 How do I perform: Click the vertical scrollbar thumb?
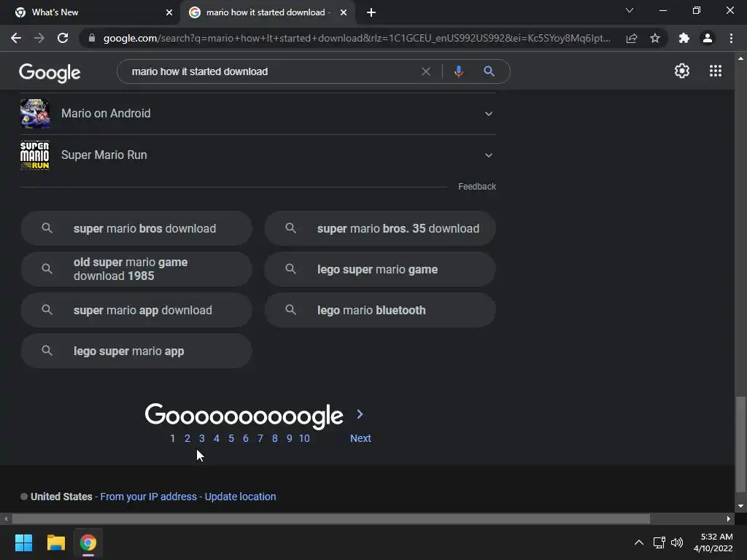click(x=740, y=444)
